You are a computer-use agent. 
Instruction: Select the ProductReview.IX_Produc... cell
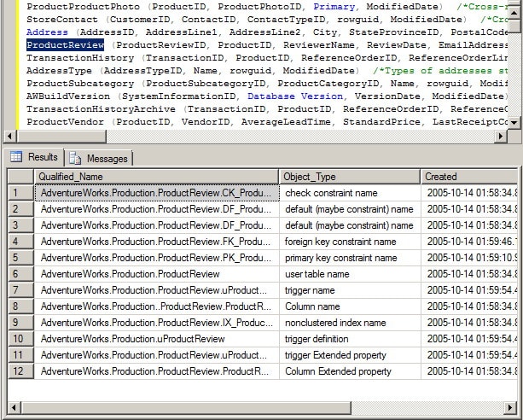157,323
